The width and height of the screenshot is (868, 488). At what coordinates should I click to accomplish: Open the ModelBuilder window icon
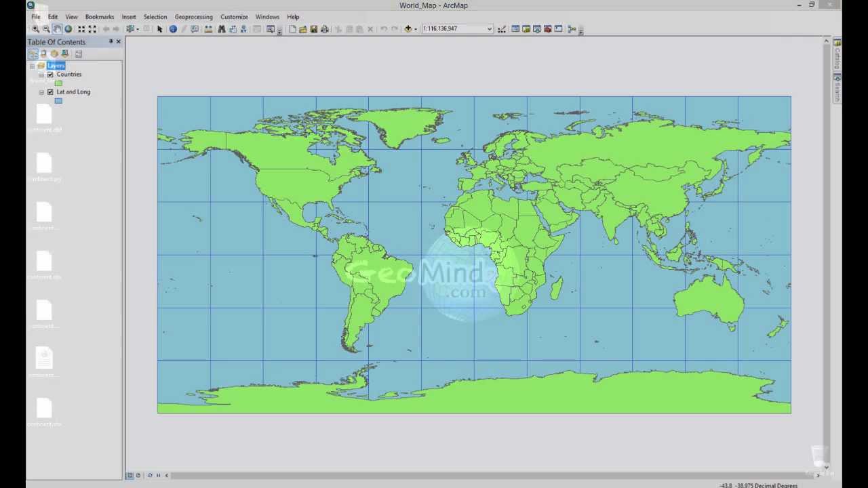[x=572, y=28]
